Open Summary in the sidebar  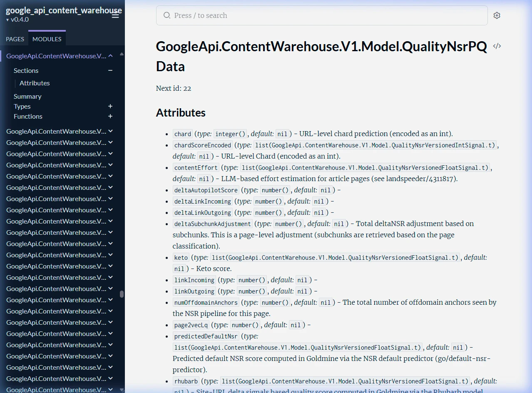click(x=27, y=96)
